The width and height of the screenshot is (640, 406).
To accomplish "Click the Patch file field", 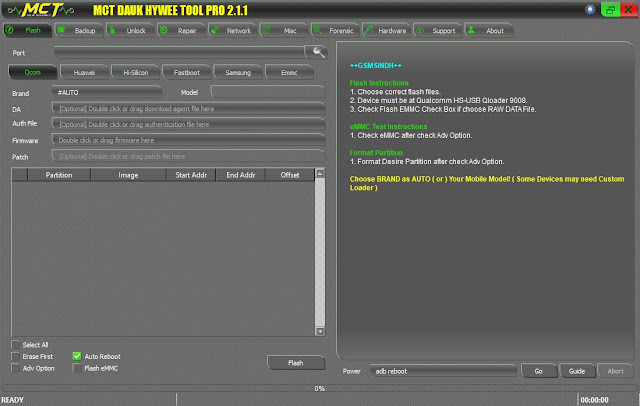I will coord(189,156).
